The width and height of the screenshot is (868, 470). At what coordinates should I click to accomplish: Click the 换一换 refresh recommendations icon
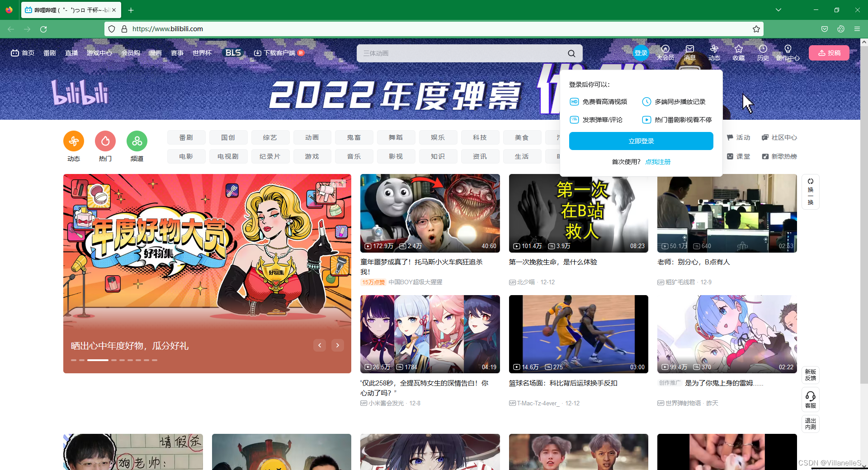pyautogui.click(x=811, y=192)
